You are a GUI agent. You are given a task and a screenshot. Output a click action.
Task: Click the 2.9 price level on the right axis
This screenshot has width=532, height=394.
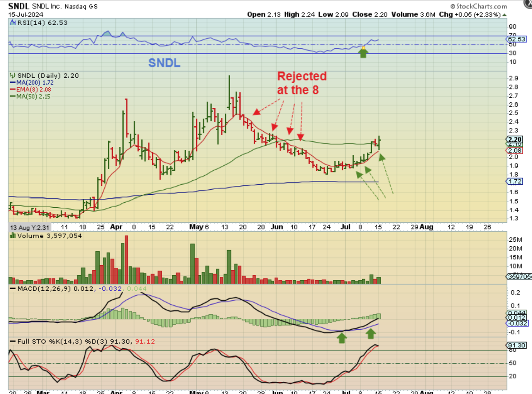point(514,78)
